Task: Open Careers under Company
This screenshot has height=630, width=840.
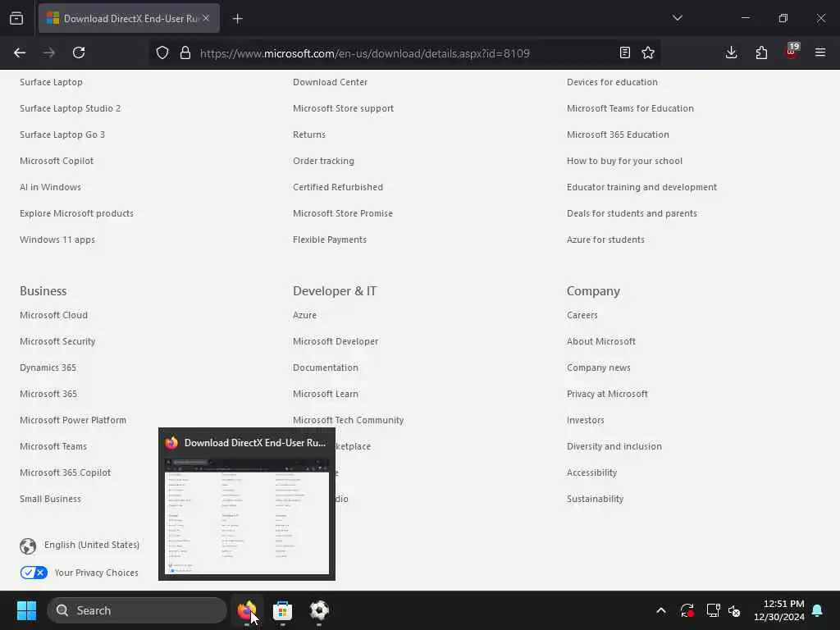Action: [582, 315]
